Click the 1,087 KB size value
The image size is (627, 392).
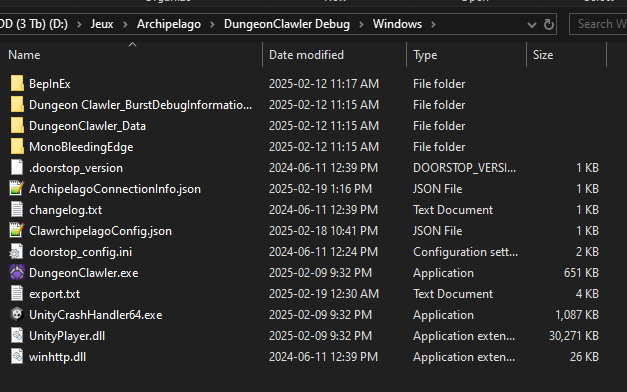click(577, 315)
